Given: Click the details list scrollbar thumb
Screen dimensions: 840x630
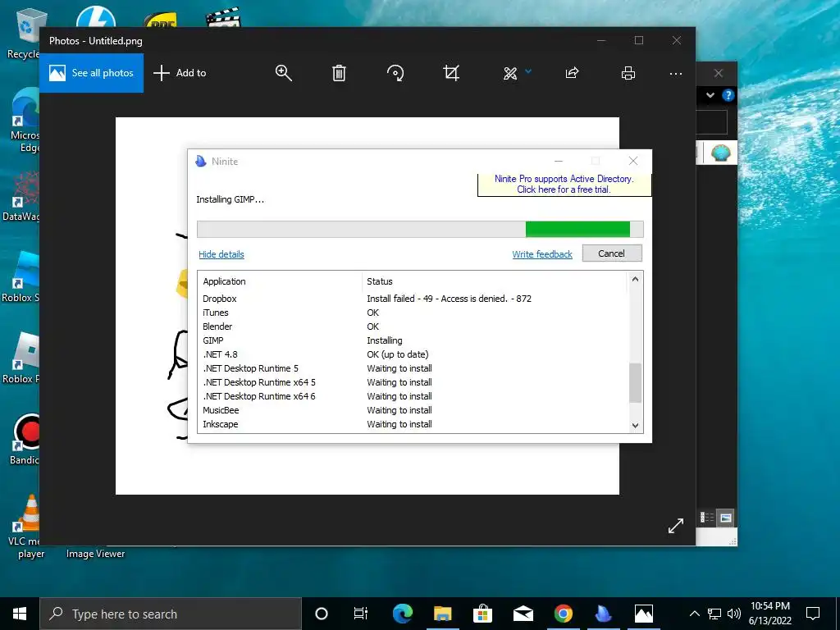Looking at the screenshot, I should 636,382.
